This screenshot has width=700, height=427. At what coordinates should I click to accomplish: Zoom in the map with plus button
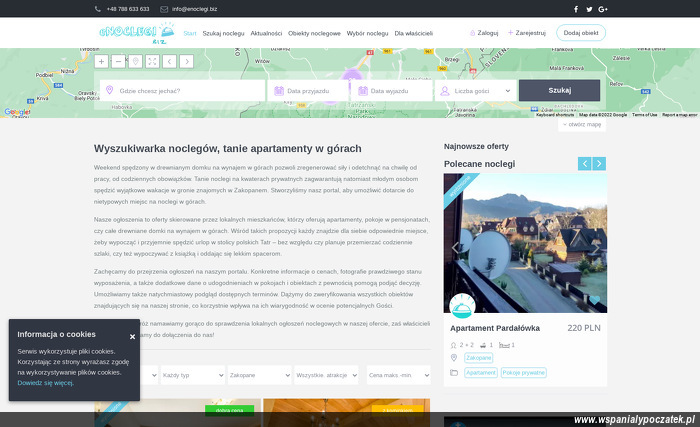[x=101, y=61]
